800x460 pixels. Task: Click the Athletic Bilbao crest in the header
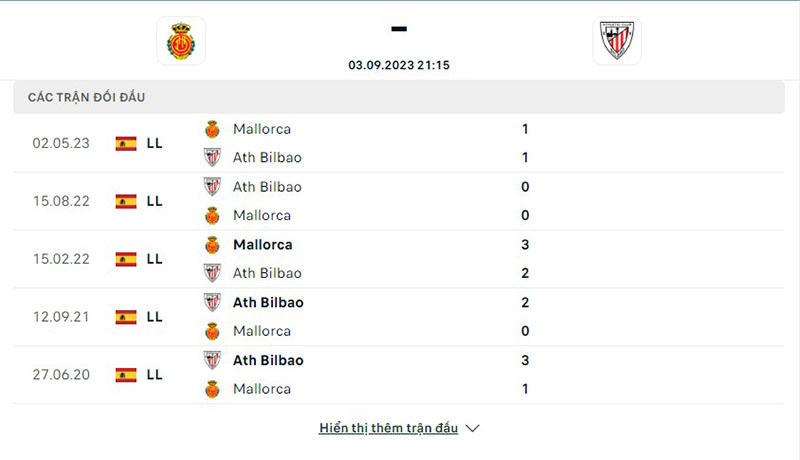tap(617, 41)
